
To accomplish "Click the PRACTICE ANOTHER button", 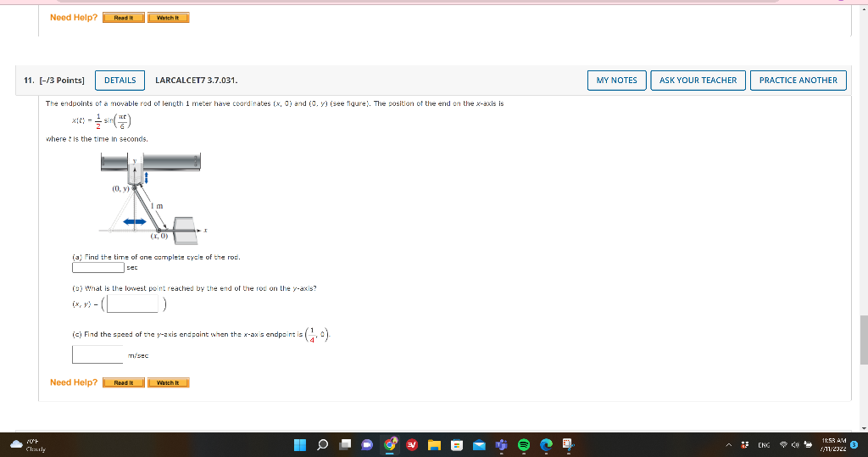I will point(798,81).
